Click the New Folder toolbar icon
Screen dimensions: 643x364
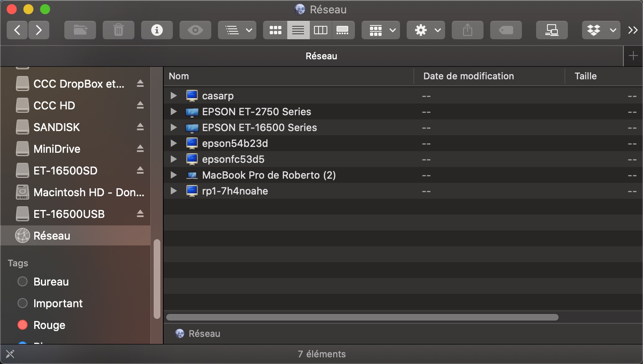click(x=80, y=30)
